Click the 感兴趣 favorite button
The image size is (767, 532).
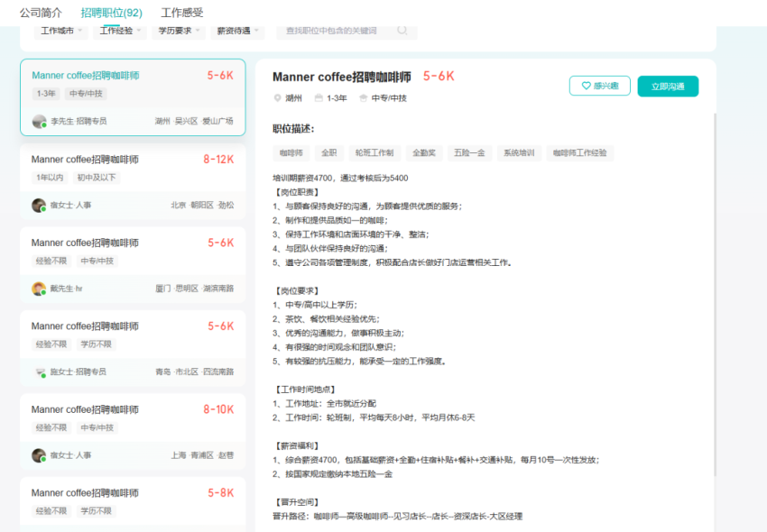600,86
